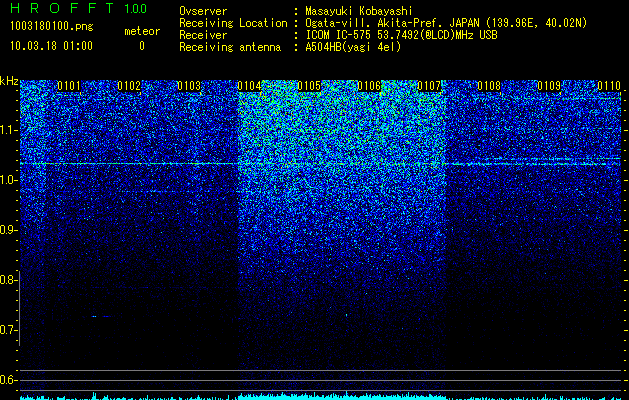Click the ICOM IC-575 receiver value
Image resolution: width=629 pixels, height=400 pixels.
click(x=402, y=35)
